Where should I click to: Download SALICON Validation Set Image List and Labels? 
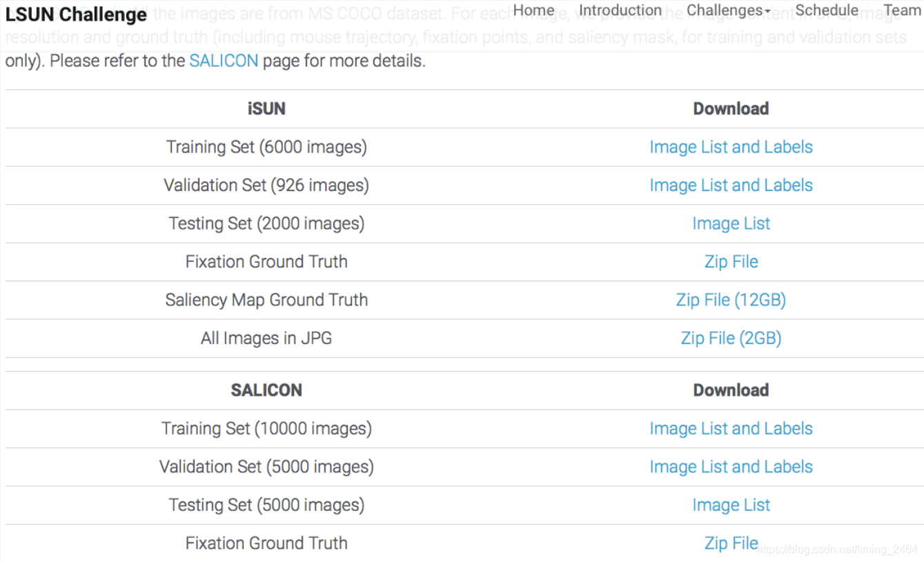click(x=731, y=467)
